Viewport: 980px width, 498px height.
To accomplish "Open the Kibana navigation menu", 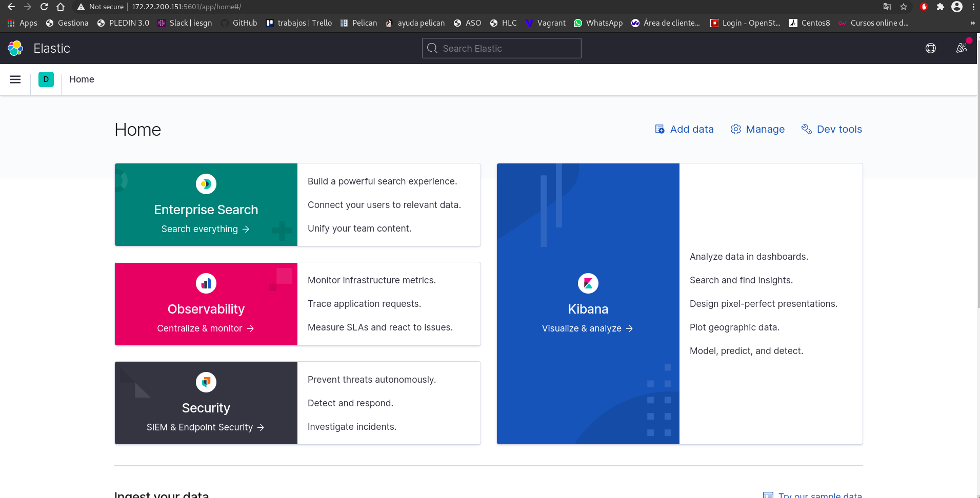I will click(15, 79).
